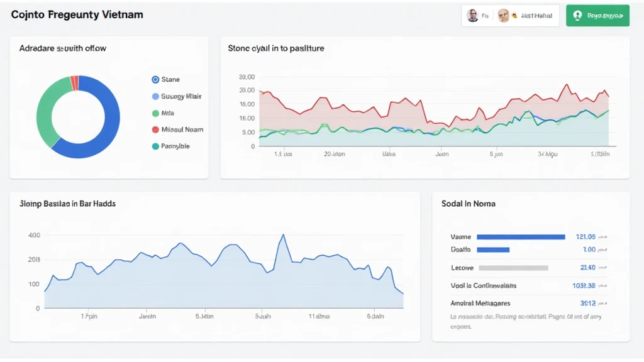Click the green Bogo button
The width and height of the screenshot is (644, 362).
point(597,16)
